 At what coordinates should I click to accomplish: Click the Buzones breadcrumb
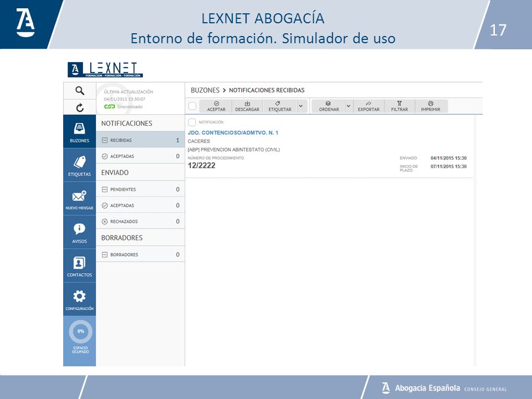[x=205, y=90]
